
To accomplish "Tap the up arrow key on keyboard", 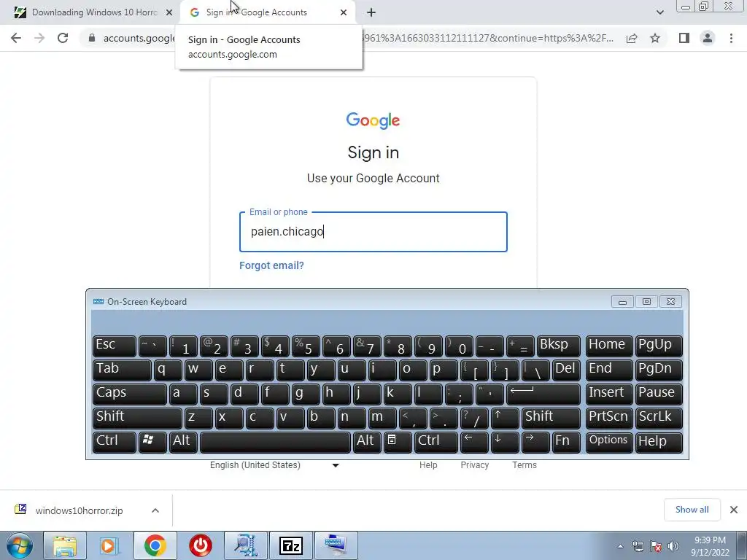I will (505, 418).
